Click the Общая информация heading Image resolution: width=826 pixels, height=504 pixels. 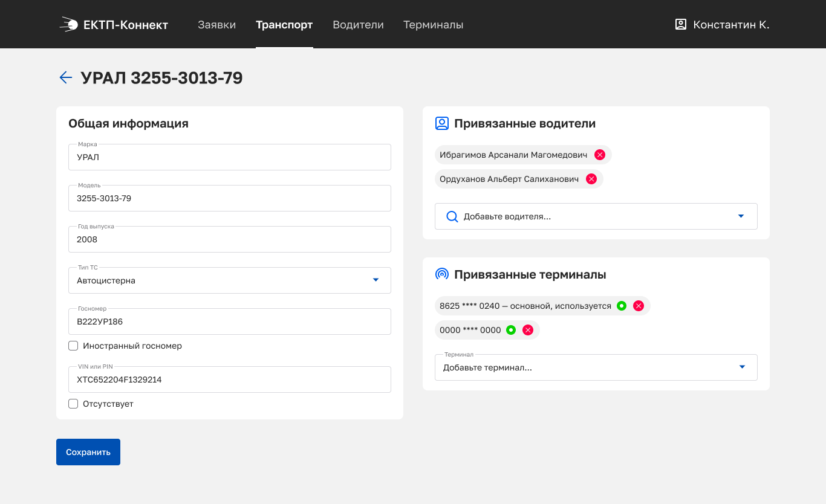(x=128, y=123)
